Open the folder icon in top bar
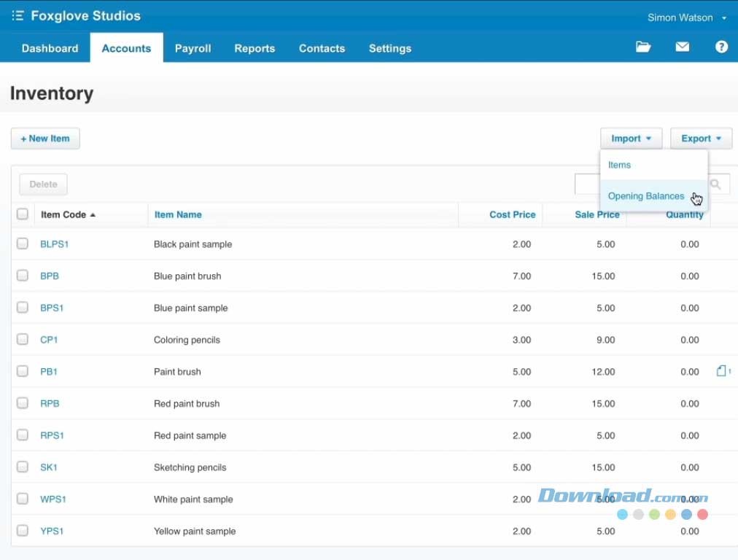This screenshot has width=738, height=560. 642,47
